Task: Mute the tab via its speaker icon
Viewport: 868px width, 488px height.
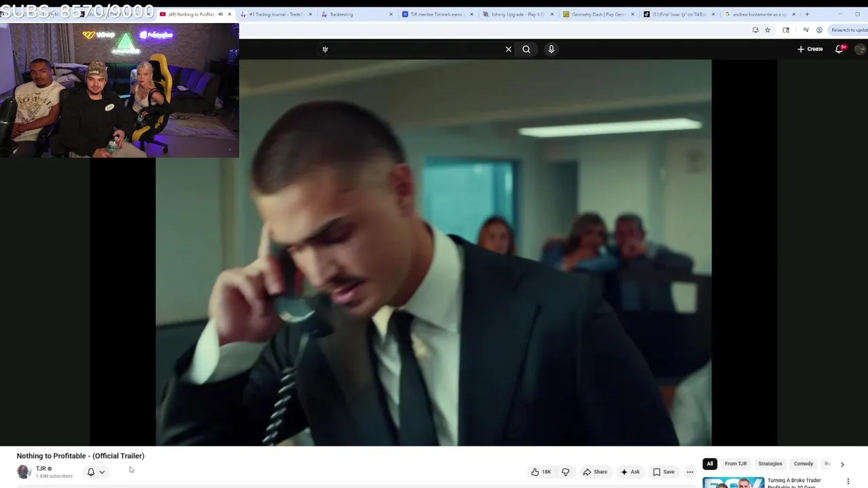Action: pos(220,14)
